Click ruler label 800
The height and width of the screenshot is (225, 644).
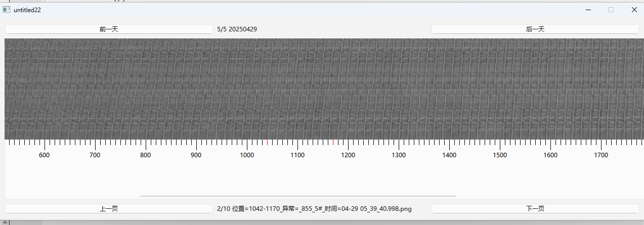146,155
